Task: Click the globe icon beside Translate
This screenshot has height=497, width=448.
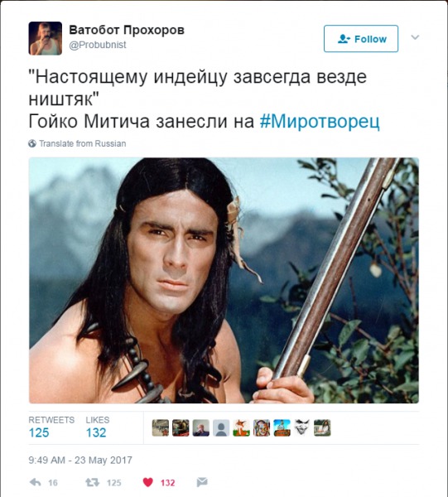Action: 32,143
